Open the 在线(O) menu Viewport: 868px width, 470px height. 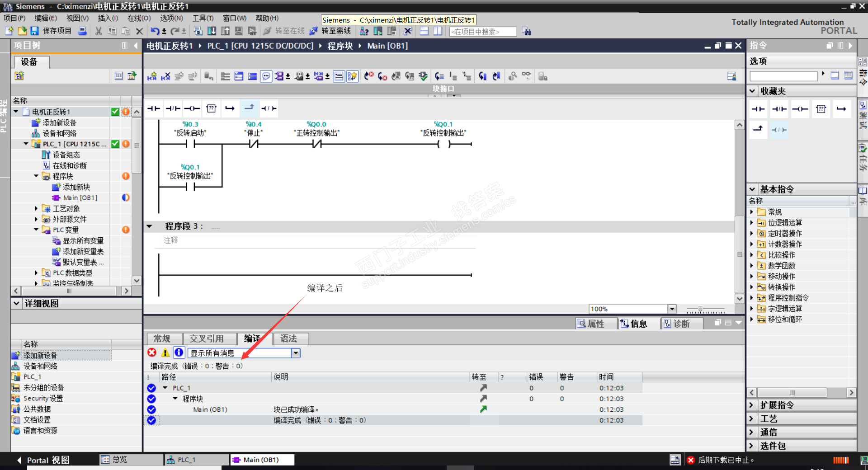pos(139,18)
